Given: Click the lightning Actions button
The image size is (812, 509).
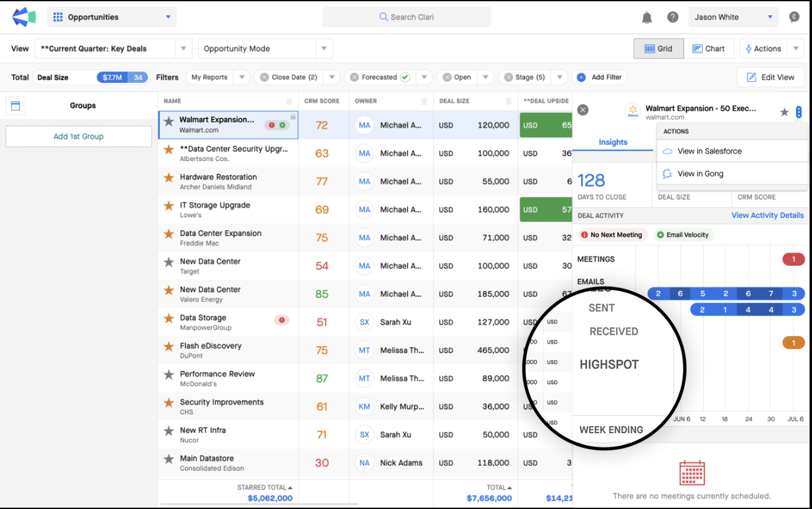Looking at the screenshot, I should [763, 49].
